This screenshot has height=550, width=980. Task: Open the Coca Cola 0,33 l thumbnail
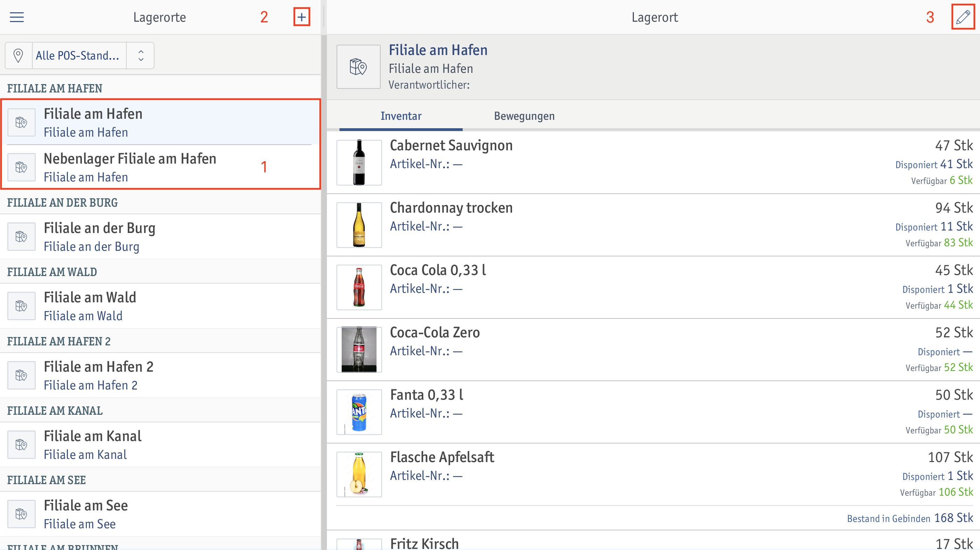coord(359,287)
